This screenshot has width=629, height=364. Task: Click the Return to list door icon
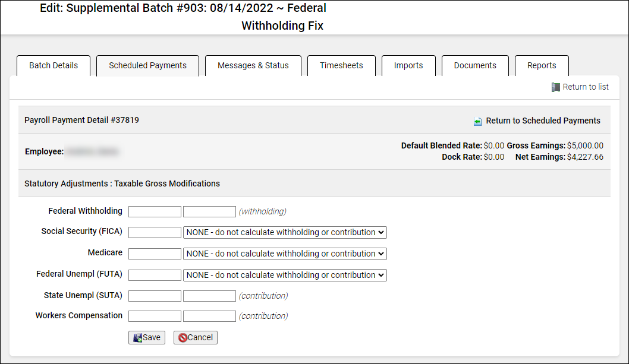555,87
